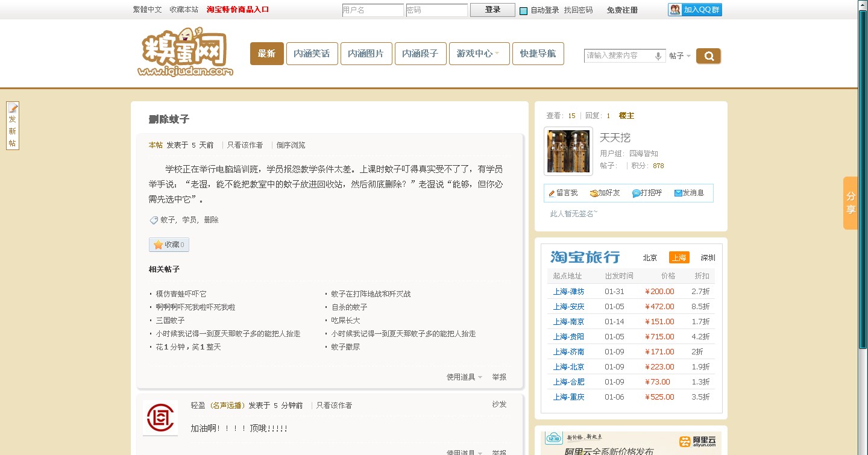Click the tag icon beside 蚊子
The image size is (868, 455).
click(154, 221)
